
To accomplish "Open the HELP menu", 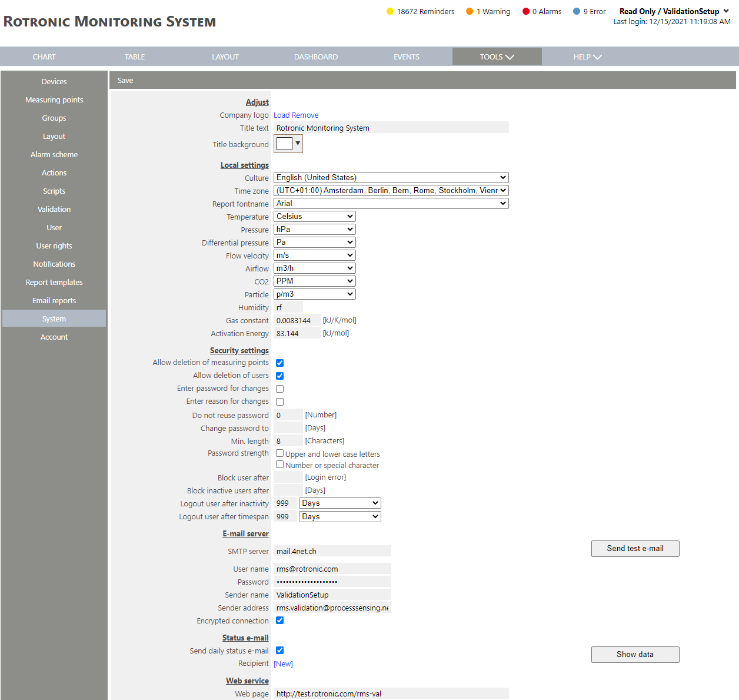I will tap(588, 57).
